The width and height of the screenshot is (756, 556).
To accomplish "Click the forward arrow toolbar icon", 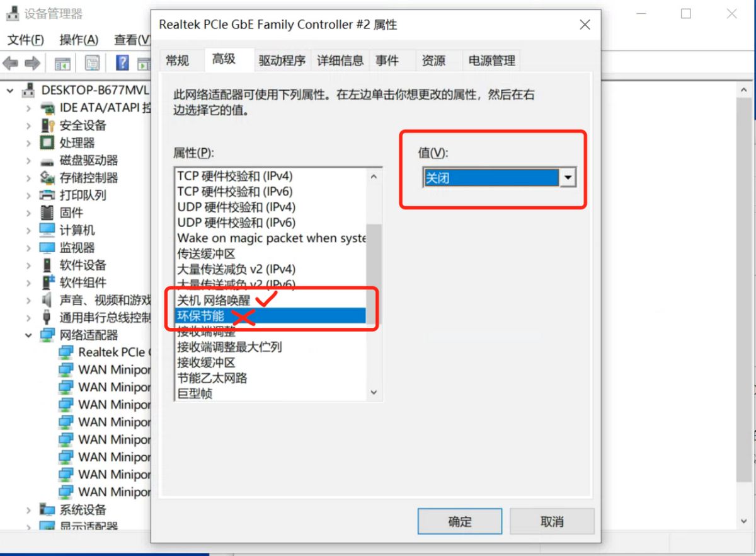I will tap(32, 63).
